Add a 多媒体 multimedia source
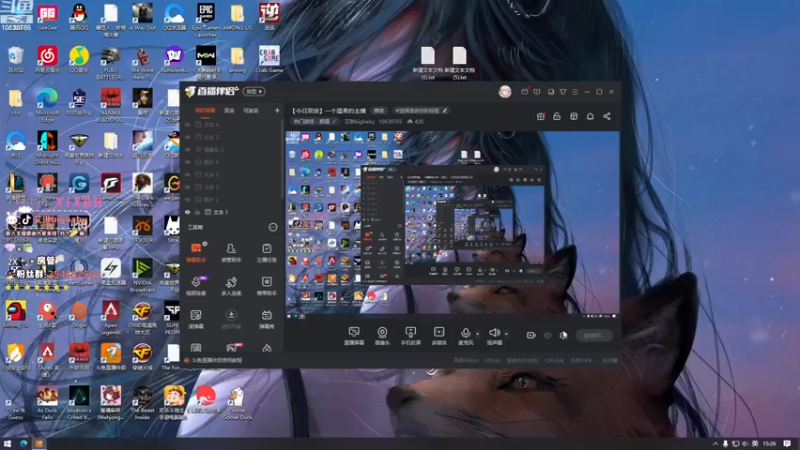Viewport: 800px width, 450px height. 439,336
